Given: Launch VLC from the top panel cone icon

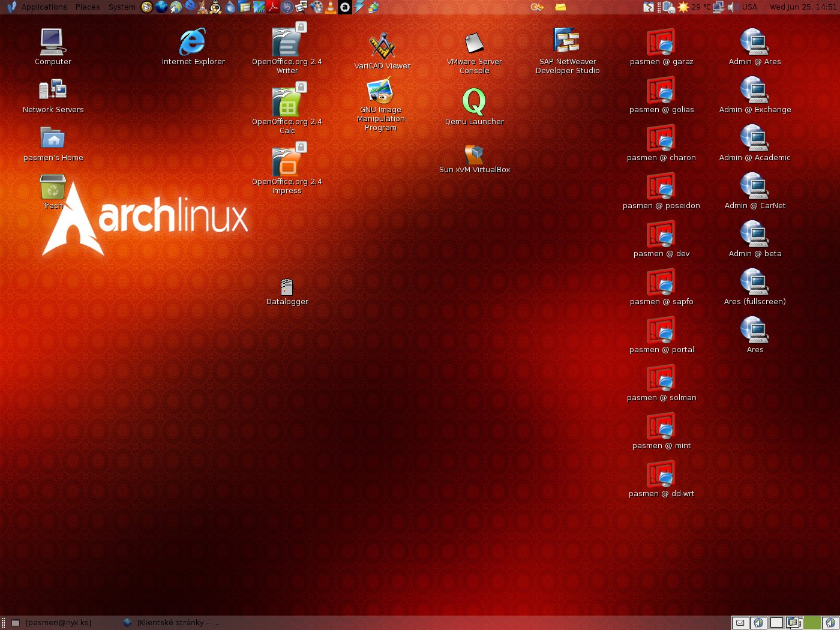Looking at the screenshot, I should 331,7.
